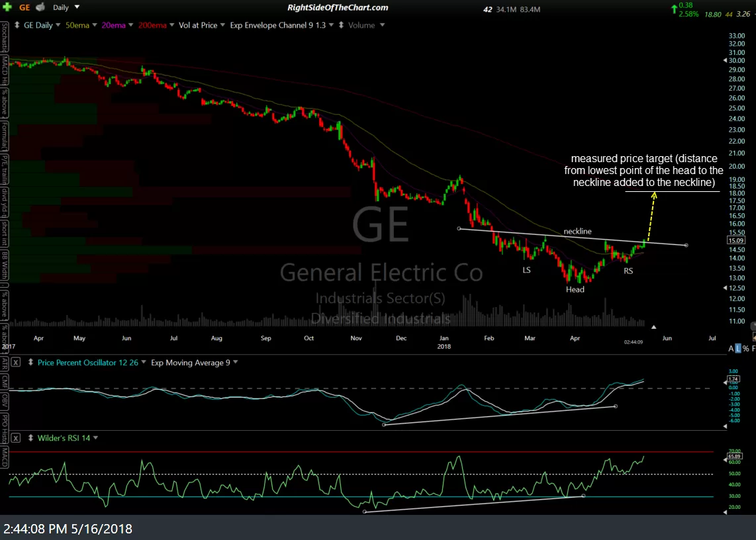Click the 65.89 RSI value label

click(x=734, y=455)
